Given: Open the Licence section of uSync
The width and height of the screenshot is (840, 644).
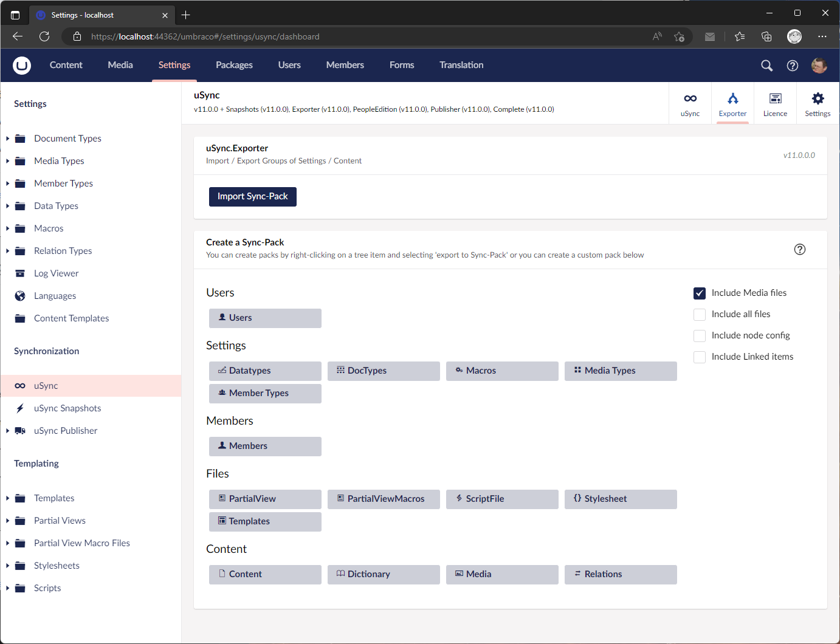Looking at the screenshot, I should (x=775, y=103).
